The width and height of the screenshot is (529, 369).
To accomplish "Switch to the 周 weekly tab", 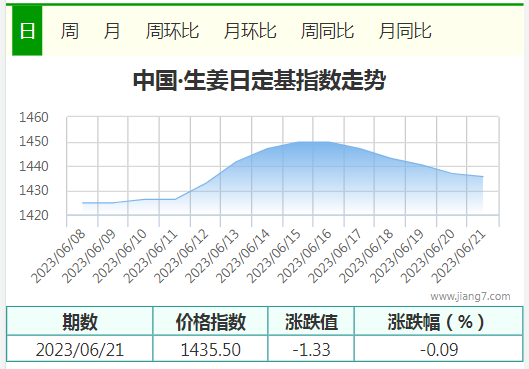I will [70, 31].
